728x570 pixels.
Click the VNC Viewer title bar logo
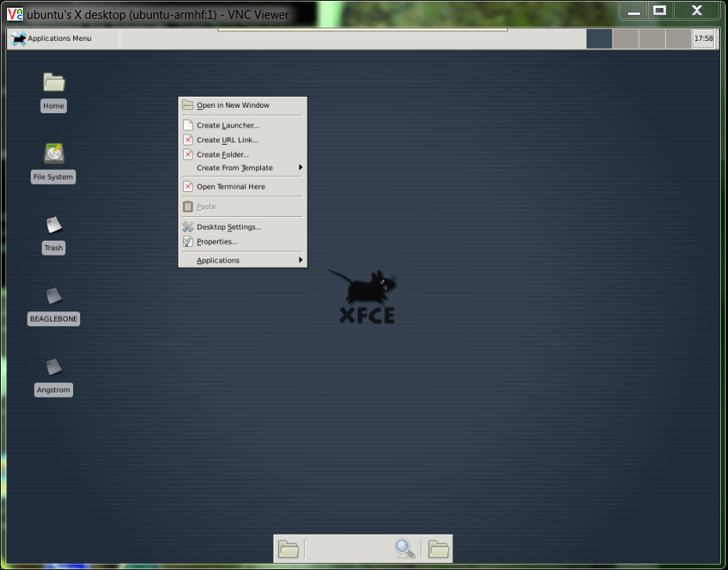click(15, 14)
